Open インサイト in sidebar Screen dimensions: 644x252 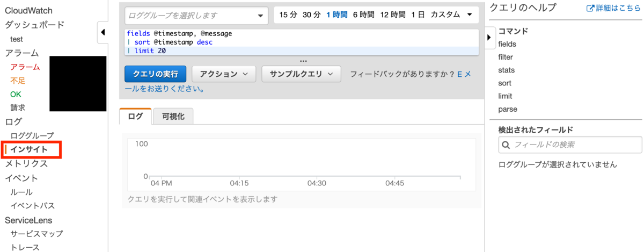coord(29,149)
